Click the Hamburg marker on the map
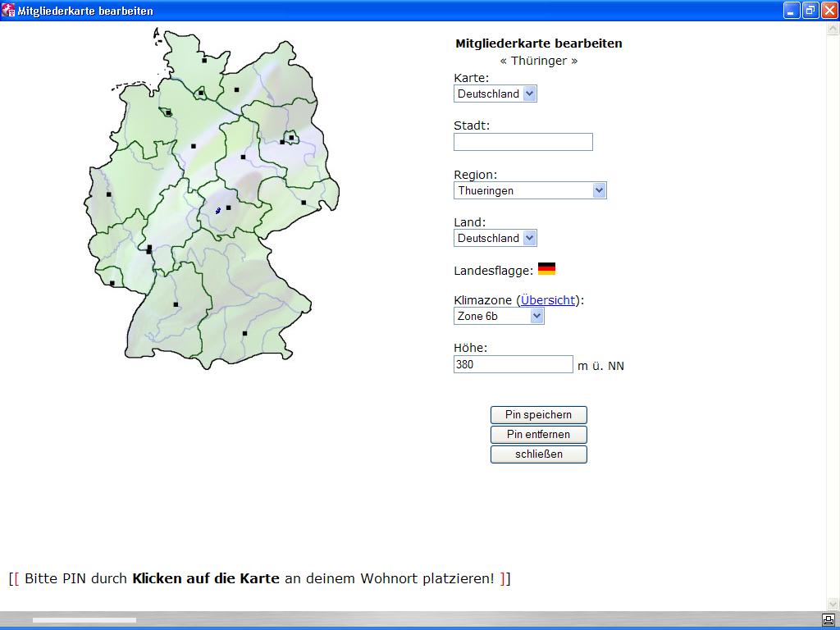The image size is (840, 630). point(201,93)
